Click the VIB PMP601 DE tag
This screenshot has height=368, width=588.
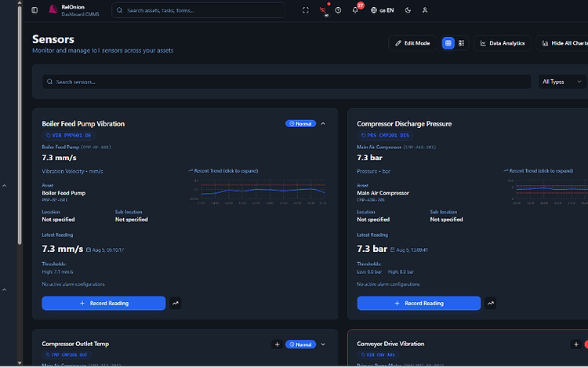pos(68,136)
